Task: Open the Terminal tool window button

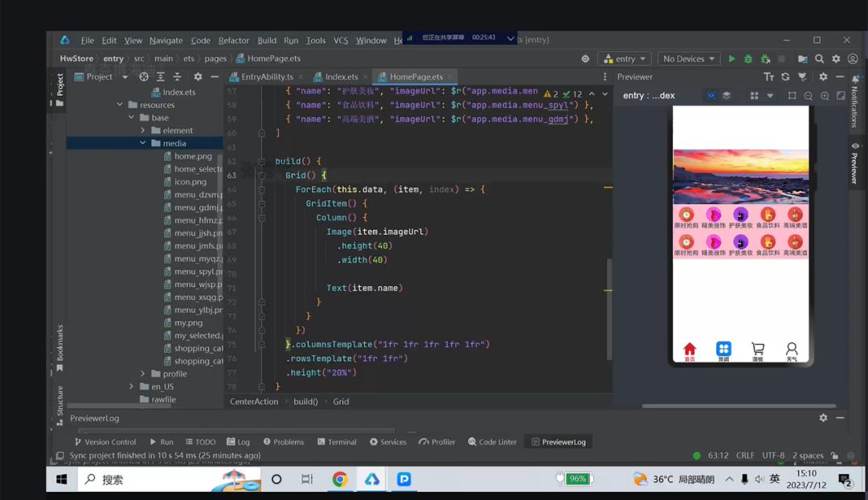Action: click(337, 442)
